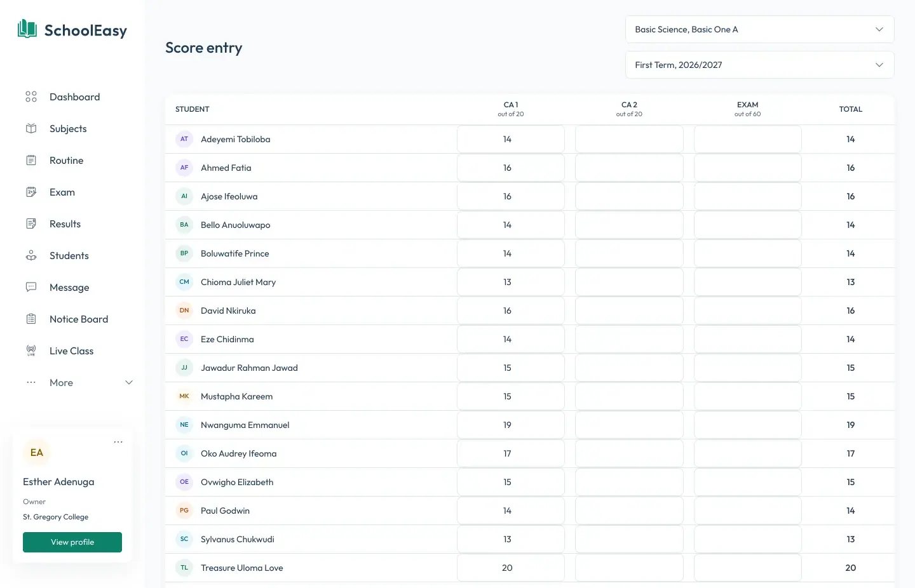Click EXAM score field for Ajose Ifeoluwa

[x=748, y=196]
